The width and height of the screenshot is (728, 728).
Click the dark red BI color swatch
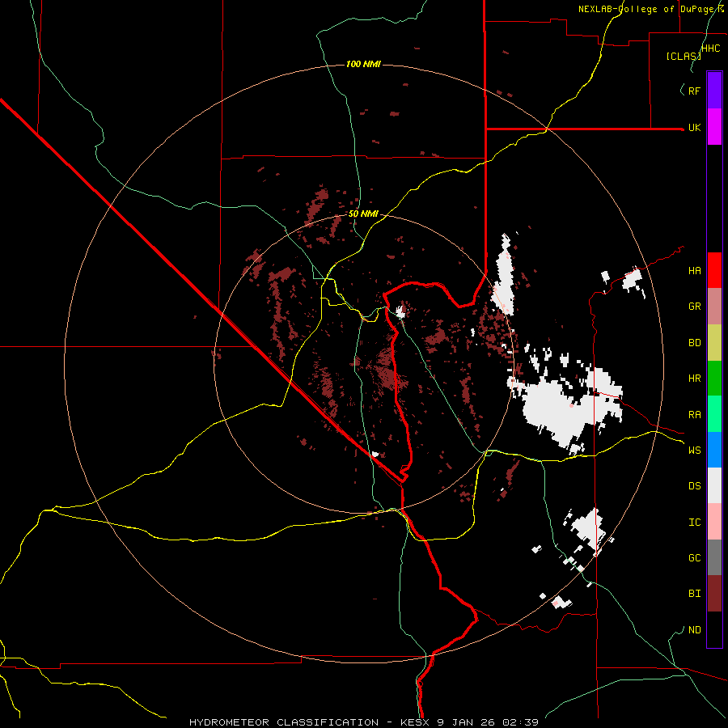point(714,594)
